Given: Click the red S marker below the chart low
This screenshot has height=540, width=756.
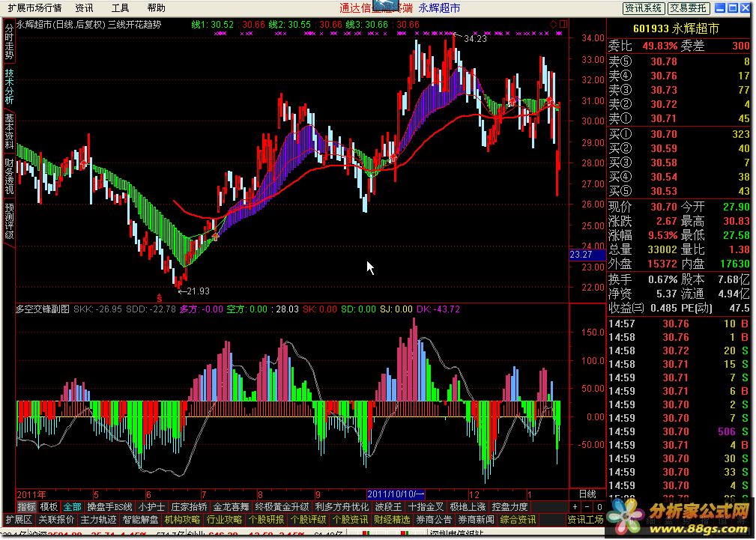Looking at the screenshot, I should click(x=160, y=298).
